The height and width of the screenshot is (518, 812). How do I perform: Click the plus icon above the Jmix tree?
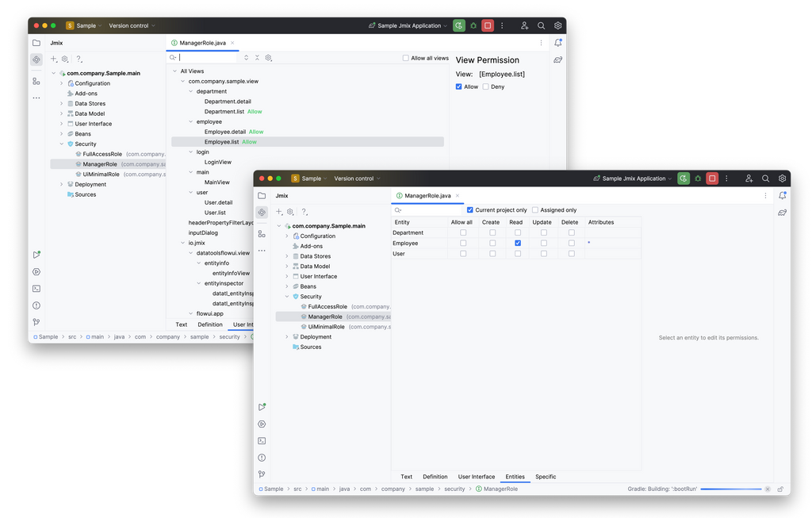tap(277, 212)
